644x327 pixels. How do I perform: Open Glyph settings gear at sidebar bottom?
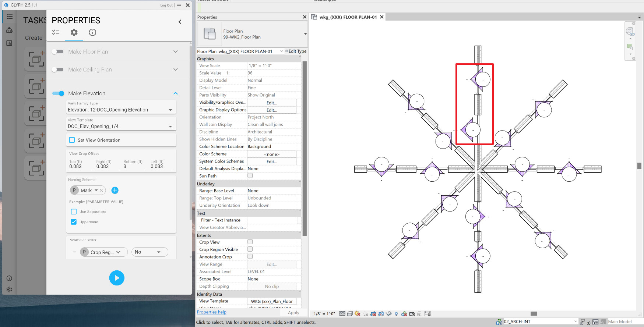tap(9, 289)
